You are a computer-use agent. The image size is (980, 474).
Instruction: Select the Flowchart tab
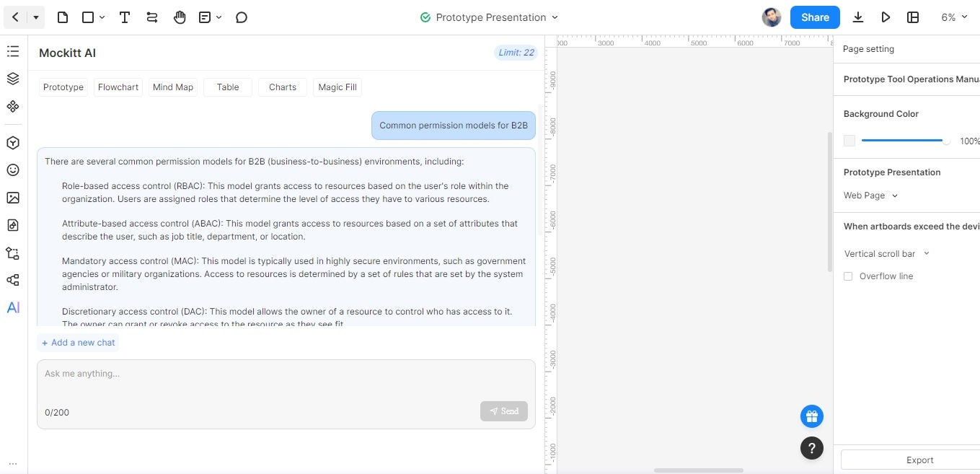(118, 87)
